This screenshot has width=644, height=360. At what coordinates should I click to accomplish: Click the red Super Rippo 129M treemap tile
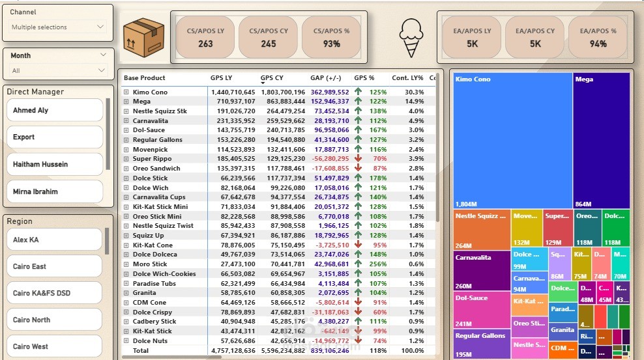point(558,228)
